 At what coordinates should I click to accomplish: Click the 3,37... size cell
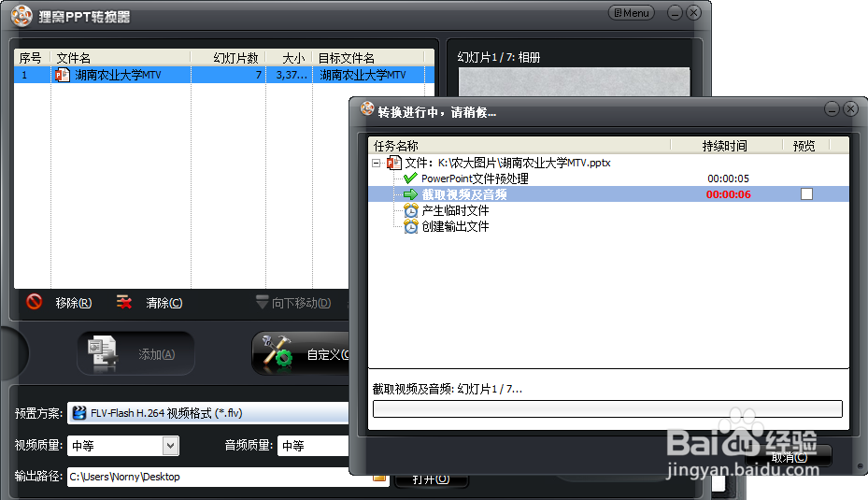(292, 75)
